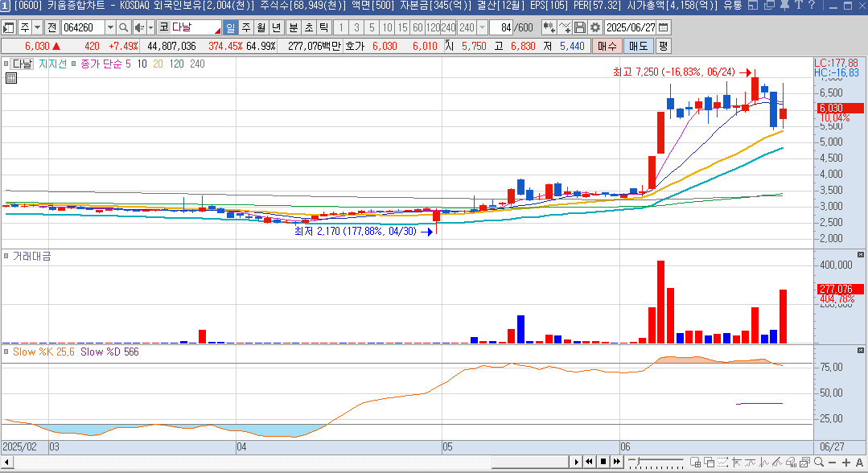Click the stop playback button
The width and height of the screenshot is (868, 473).
pos(603,462)
